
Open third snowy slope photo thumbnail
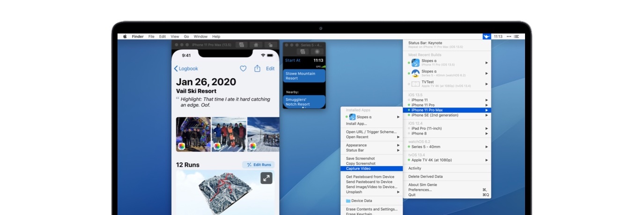pyautogui.click(x=263, y=134)
